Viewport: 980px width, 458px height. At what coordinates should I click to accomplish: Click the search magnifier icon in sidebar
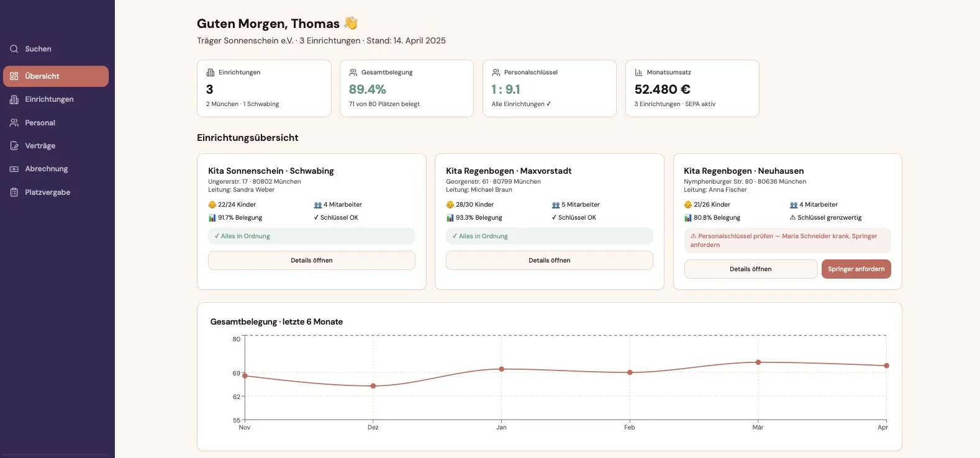click(14, 49)
